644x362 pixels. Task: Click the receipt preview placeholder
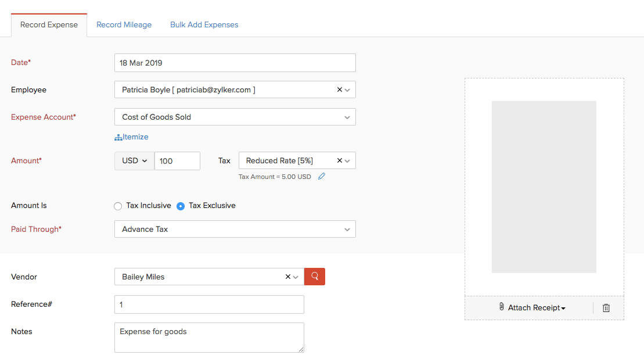[544, 187]
